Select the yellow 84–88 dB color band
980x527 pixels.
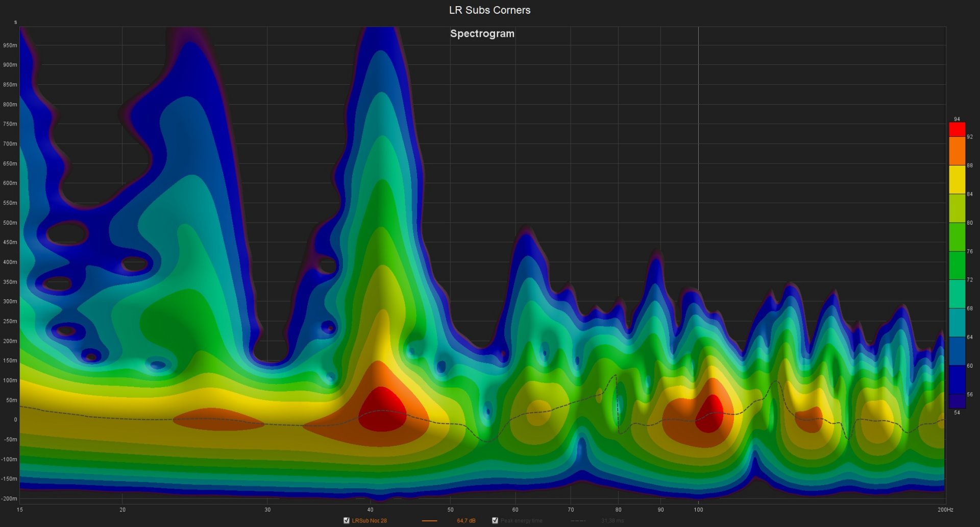pyautogui.click(x=957, y=180)
